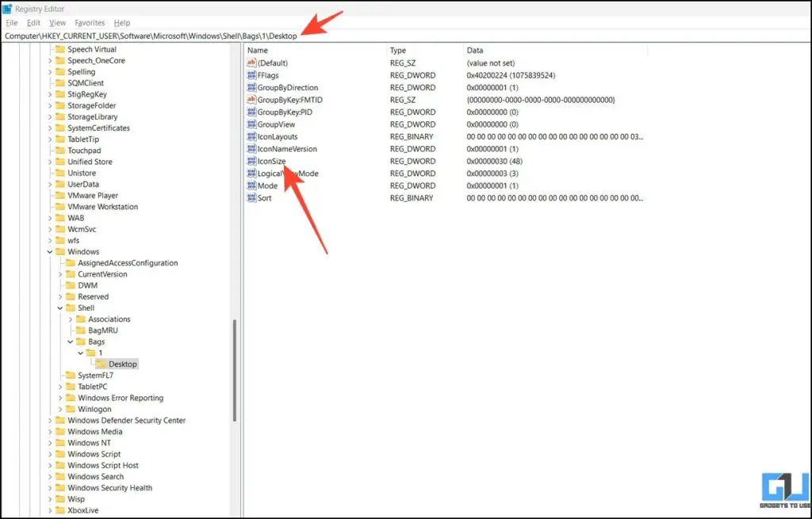Open the Edit menu
Viewport: 812px width, 519px height.
click(x=33, y=22)
